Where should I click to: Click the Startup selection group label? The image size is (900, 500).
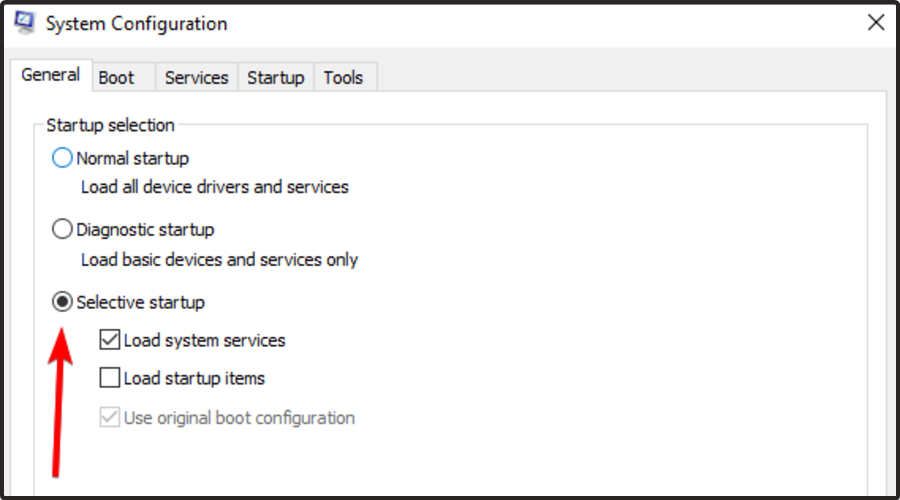(110, 126)
